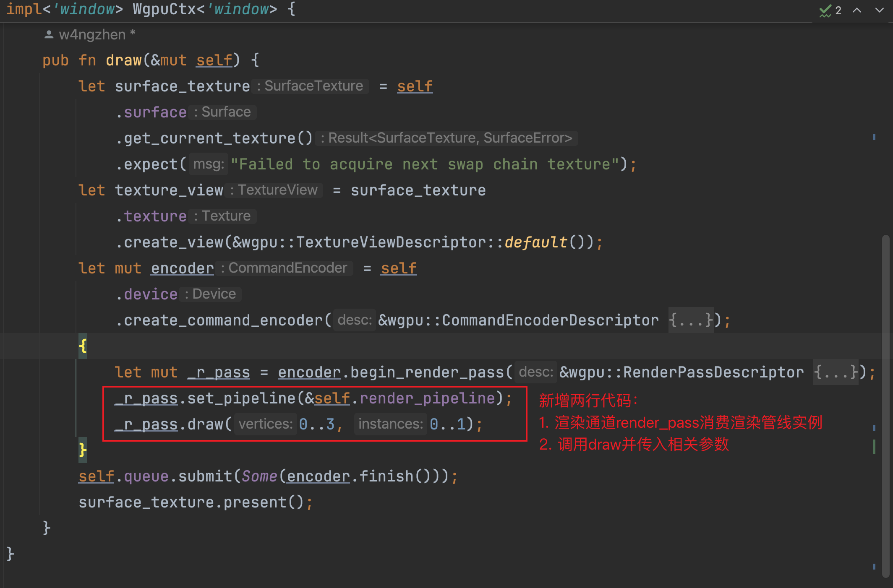The width and height of the screenshot is (893, 588).
Task: Expand folded CommandEncoderDescriptor braces
Action: [x=691, y=320]
